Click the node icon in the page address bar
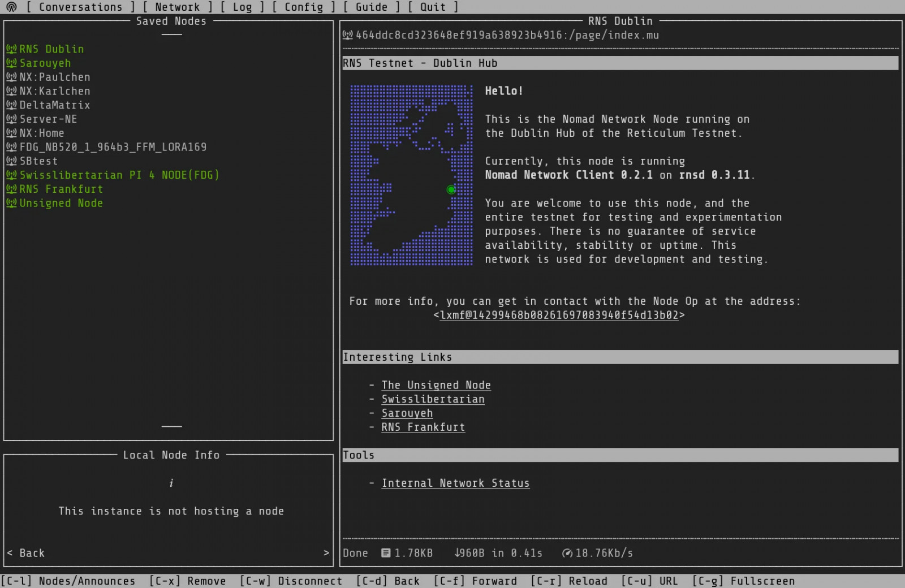905x588 pixels. pos(348,35)
